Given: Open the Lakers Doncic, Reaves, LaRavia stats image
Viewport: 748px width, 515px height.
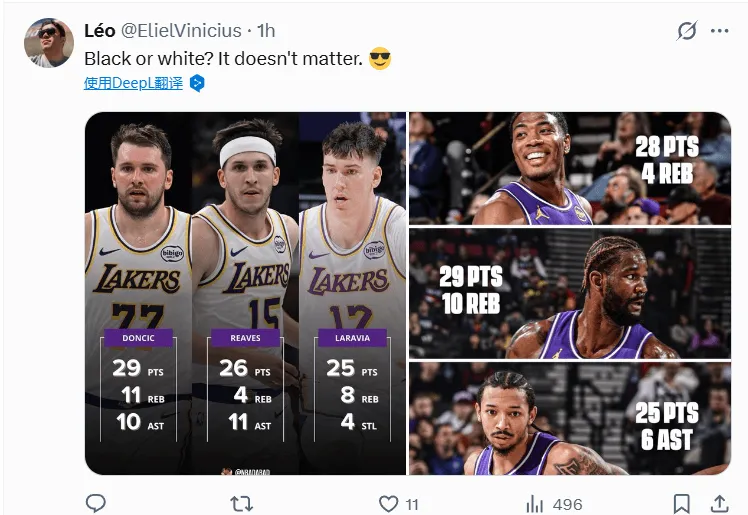Looking at the screenshot, I should (245, 293).
